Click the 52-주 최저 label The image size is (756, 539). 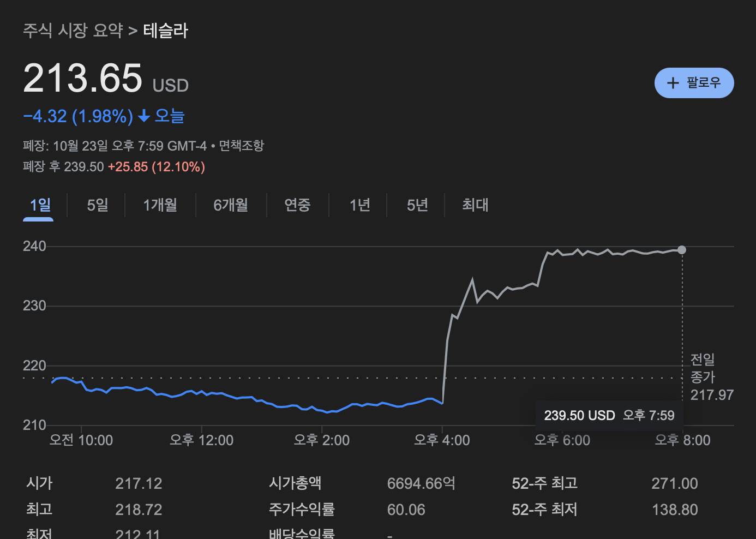(x=544, y=510)
